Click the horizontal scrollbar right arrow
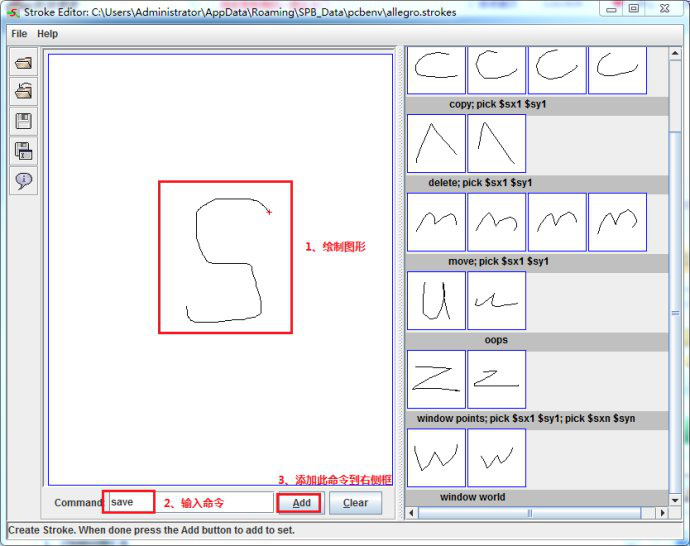Viewport: 690px width, 546px height. click(x=663, y=513)
